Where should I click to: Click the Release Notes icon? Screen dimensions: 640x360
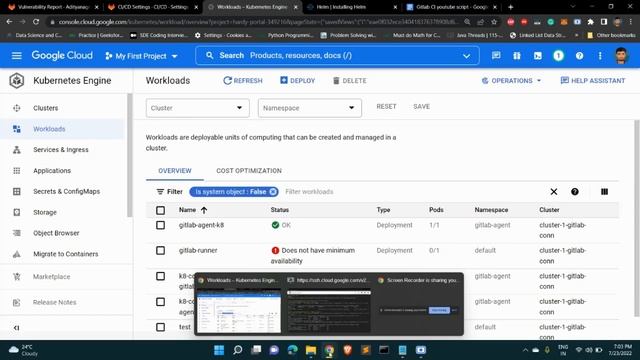coord(17,302)
